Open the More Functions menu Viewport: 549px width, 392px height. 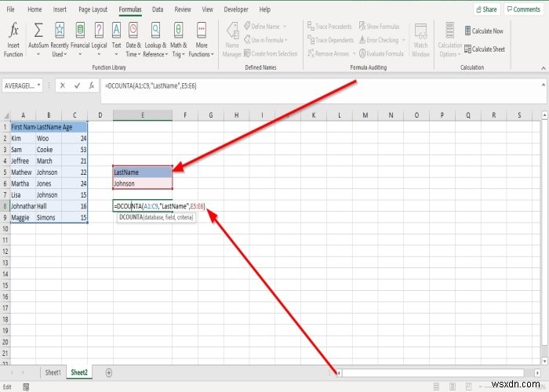pyautogui.click(x=201, y=39)
